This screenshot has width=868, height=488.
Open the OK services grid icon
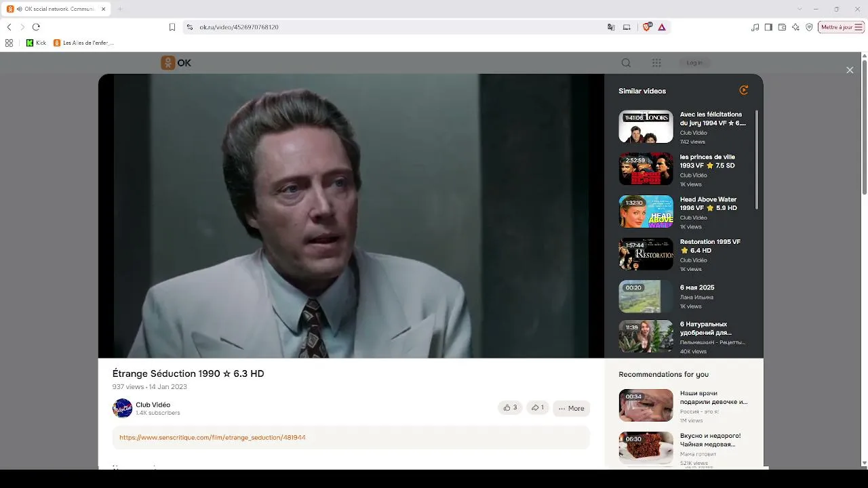tap(656, 63)
